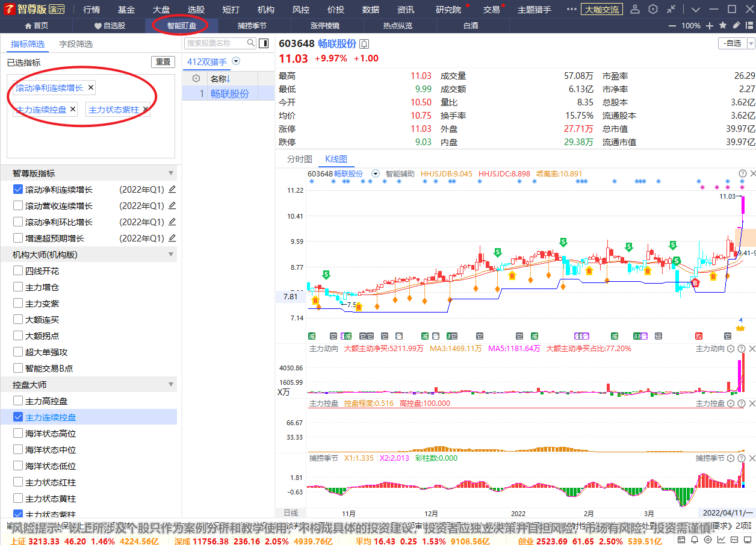Click the alert bell next to 畅联股份
The width and height of the screenshot is (756, 545).
coord(364,44)
